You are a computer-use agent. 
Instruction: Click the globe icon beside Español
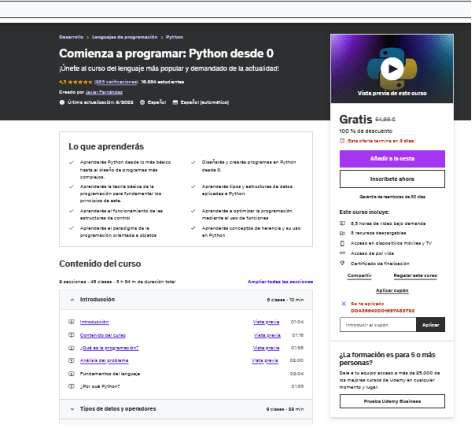(x=142, y=102)
